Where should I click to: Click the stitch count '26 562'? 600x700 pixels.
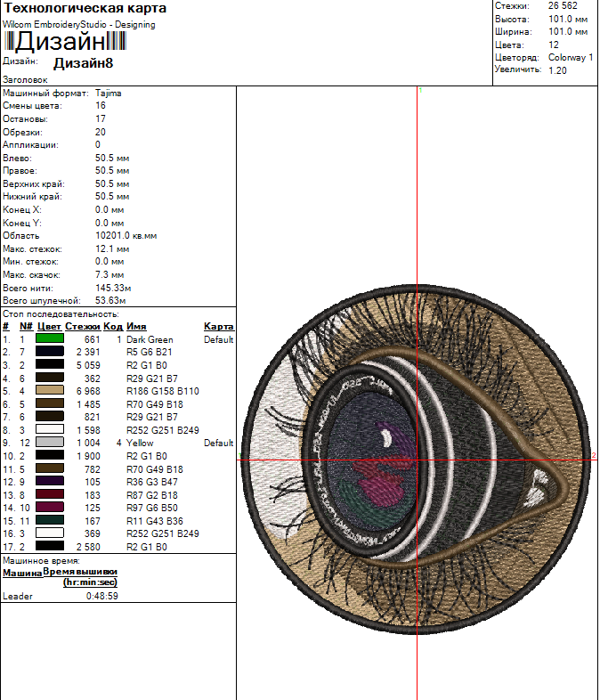tap(563, 6)
